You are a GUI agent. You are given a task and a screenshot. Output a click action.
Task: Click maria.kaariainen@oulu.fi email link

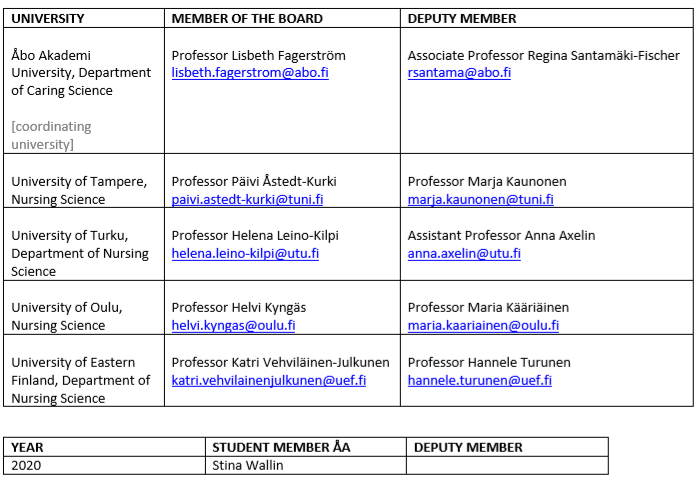[483, 325]
